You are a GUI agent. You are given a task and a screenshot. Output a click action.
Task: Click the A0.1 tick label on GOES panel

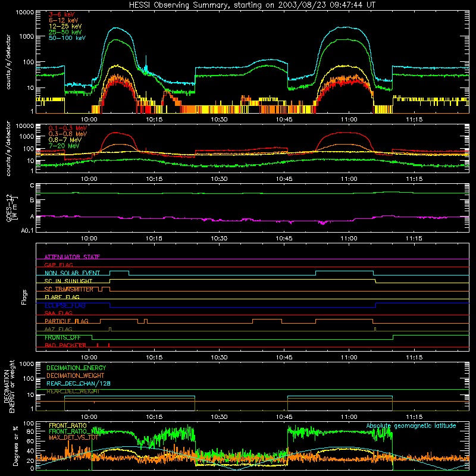click(27, 230)
